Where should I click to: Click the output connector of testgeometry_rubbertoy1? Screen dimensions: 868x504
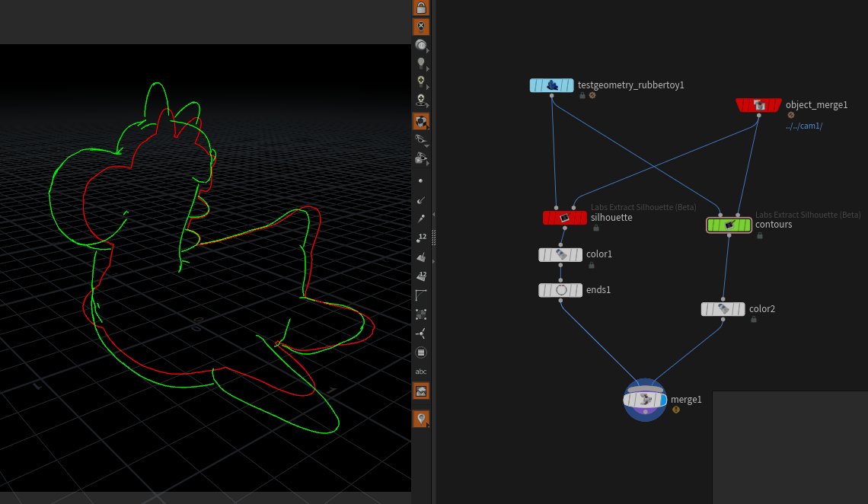(551, 96)
